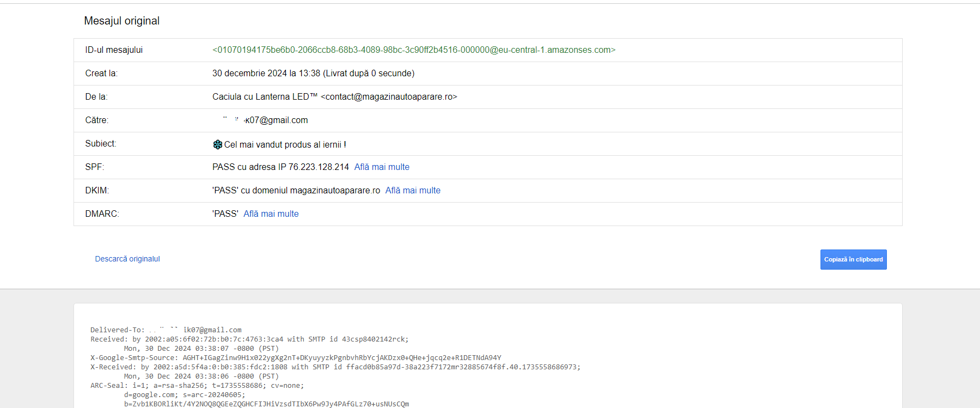980x408 pixels.
Task: Click the Copiază în clipboard button
Action: pyautogui.click(x=853, y=259)
